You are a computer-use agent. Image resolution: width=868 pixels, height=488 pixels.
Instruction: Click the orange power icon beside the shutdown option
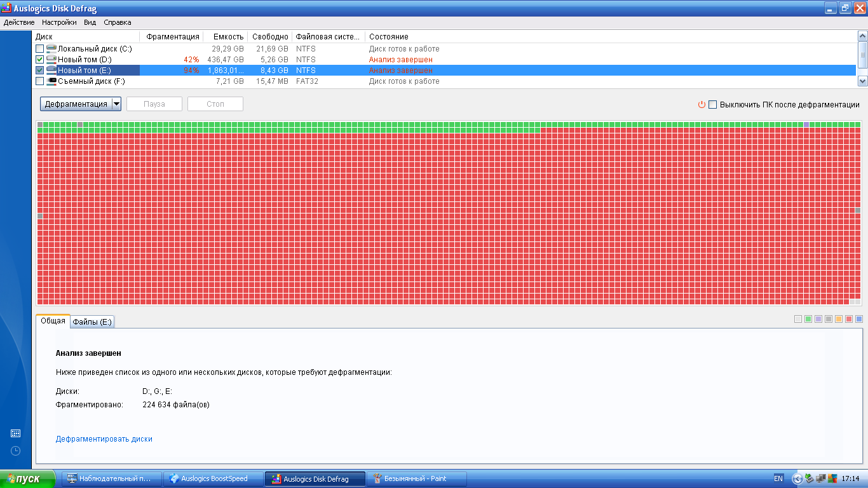[x=702, y=104]
